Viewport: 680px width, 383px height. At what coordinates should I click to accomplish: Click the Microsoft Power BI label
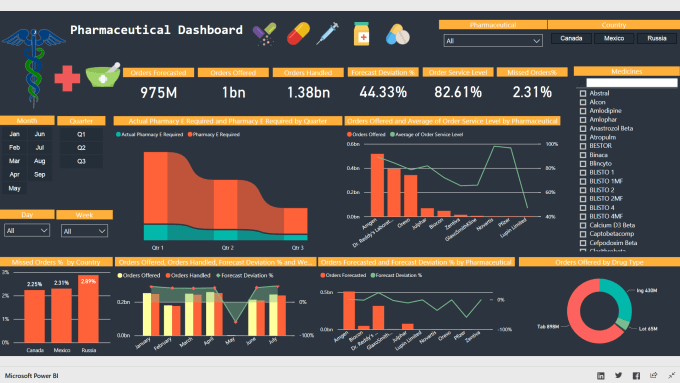31,376
